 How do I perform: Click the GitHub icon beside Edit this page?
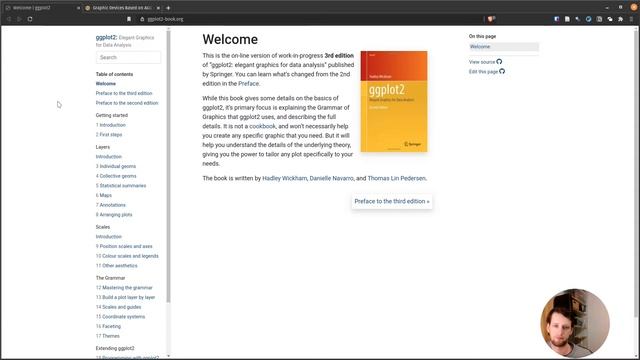tap(502, 71)
